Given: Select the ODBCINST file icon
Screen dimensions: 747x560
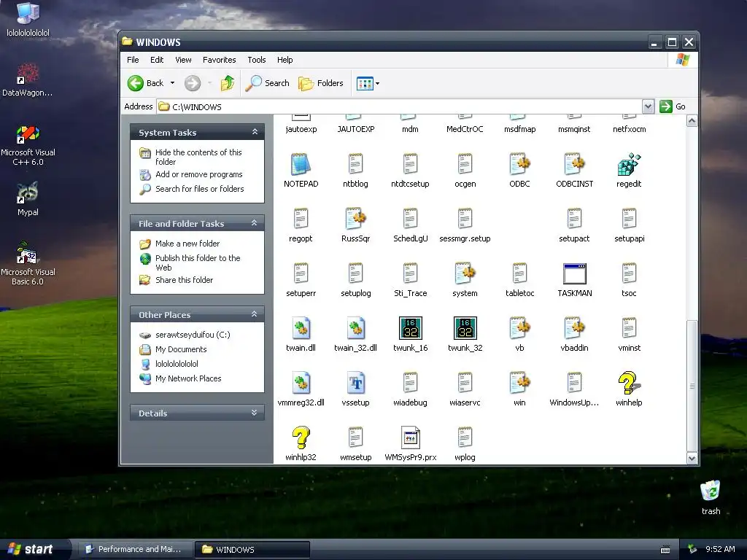Looking at the screenshot, I should (x=574, y=164).
